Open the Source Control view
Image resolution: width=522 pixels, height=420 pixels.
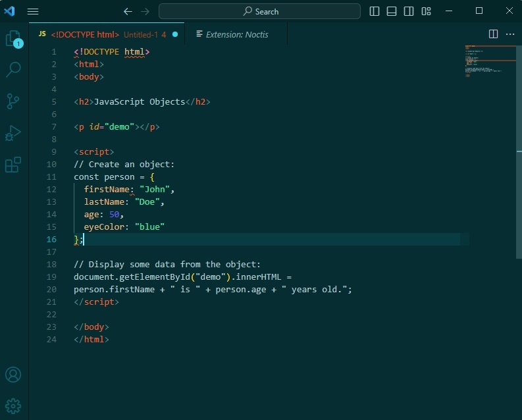coord(13,101)
